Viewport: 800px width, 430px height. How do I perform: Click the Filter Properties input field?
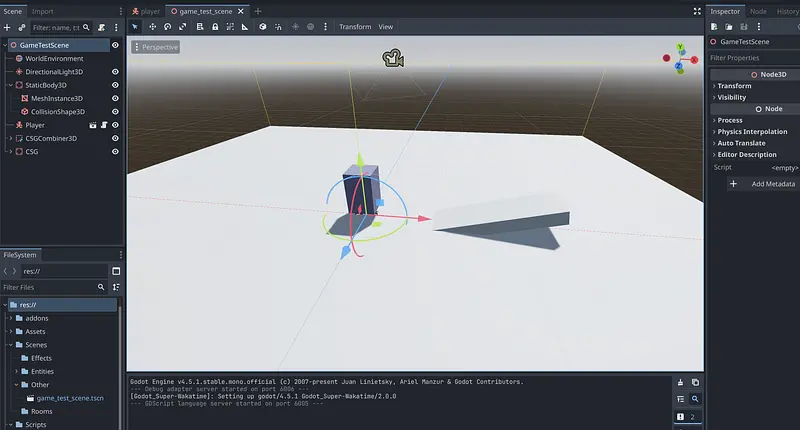[753, 58]
